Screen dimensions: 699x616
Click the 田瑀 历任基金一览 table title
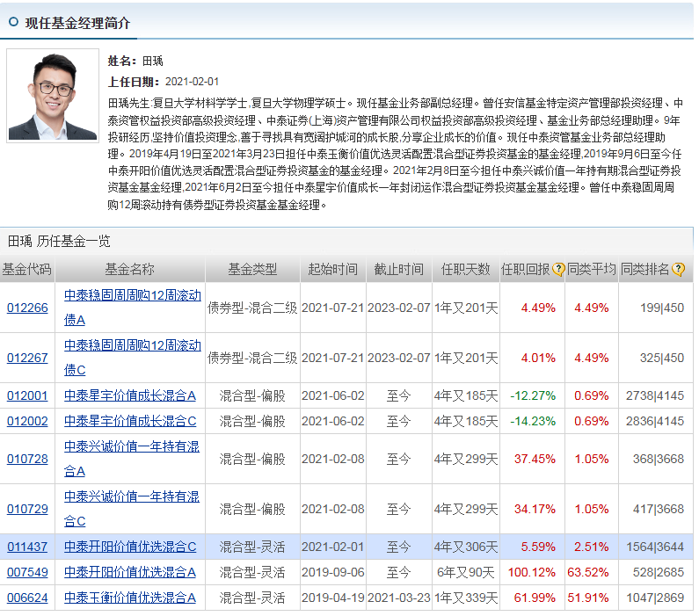click(x=59, y=241)
